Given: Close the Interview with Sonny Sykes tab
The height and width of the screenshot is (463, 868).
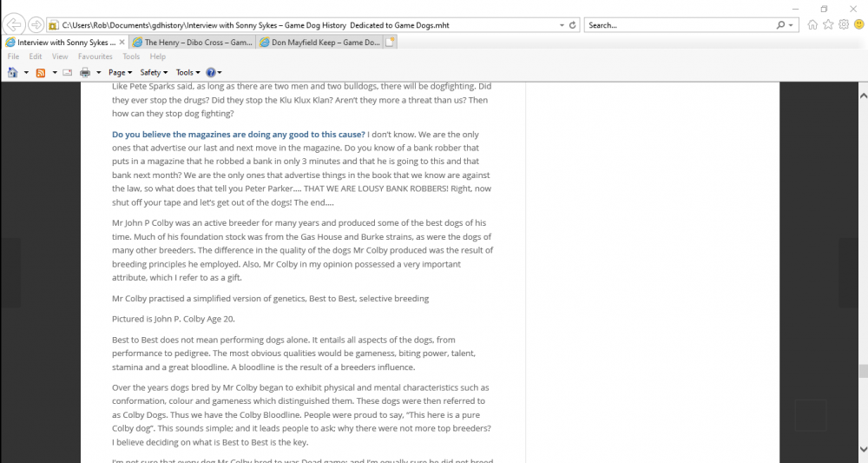Looking at the screenshot, I should tap(122, 42).
